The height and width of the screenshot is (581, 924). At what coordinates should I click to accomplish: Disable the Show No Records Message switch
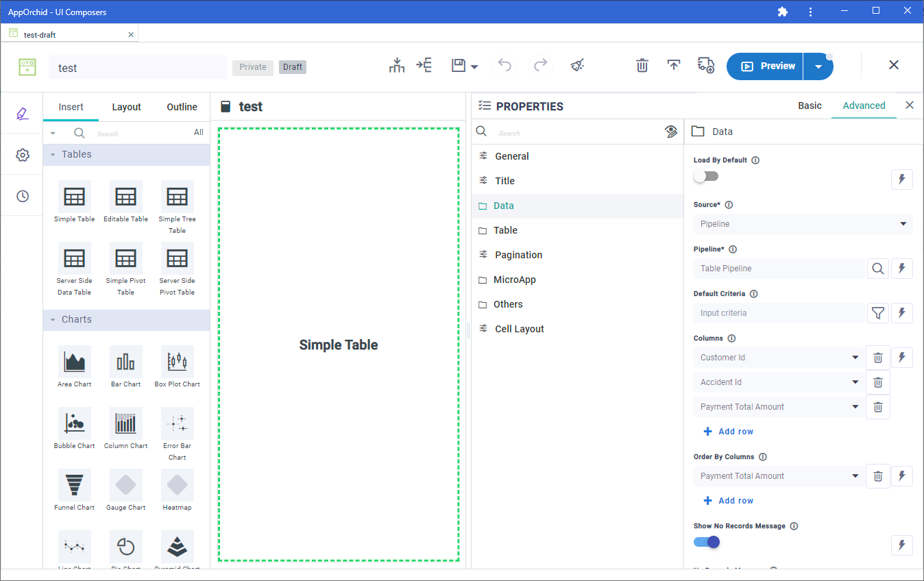pos(707,542)
